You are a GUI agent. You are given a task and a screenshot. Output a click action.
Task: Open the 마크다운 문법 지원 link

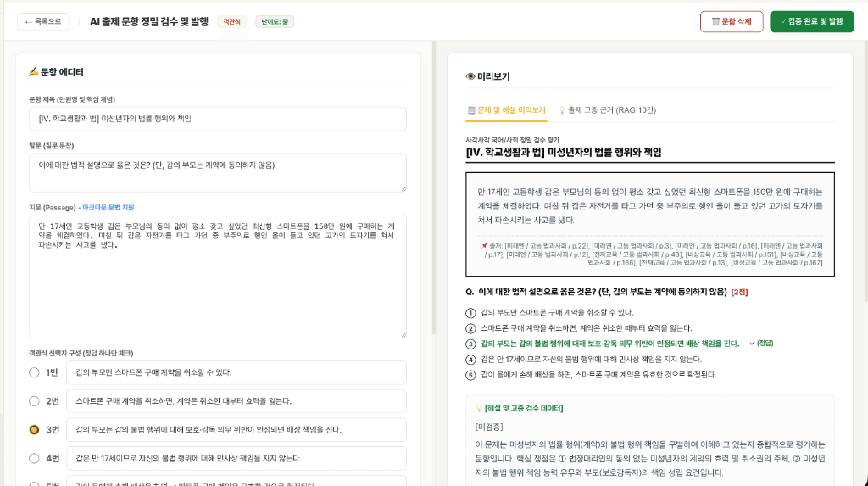108,207
